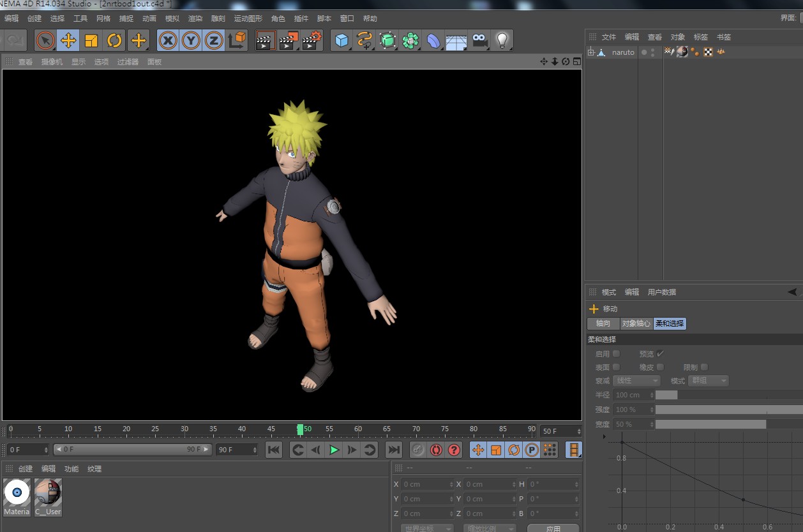The width and height of the screenshot is (803, 532).
Task: Step to the next frame
Action: coord(352,450)
